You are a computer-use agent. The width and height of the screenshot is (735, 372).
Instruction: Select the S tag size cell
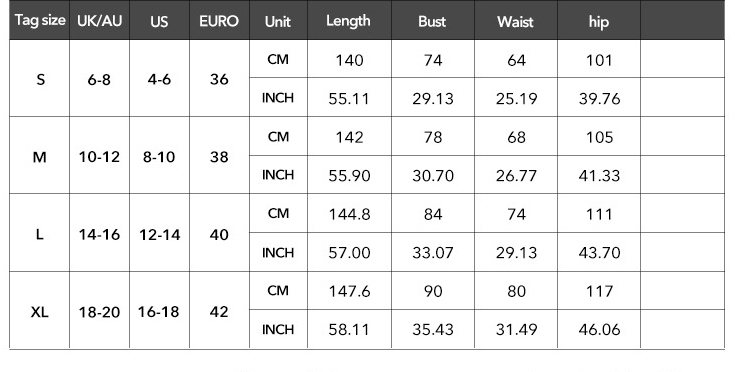(x=40, y=79)
